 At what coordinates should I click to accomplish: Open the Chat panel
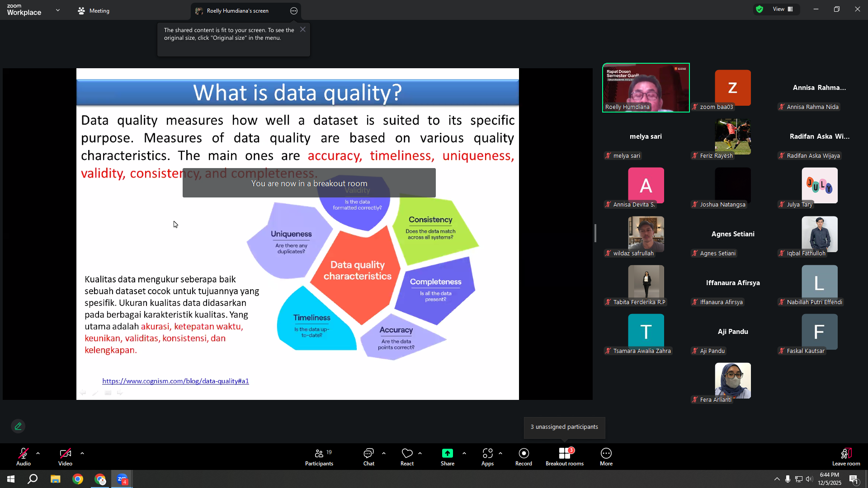(x=369, y=457)
